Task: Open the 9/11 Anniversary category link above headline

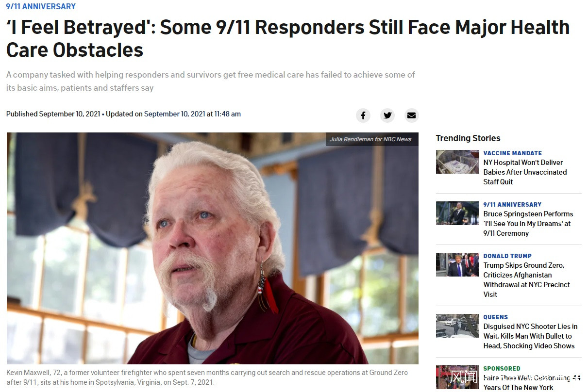Action: pyautogui.click(x=41, y=6)
